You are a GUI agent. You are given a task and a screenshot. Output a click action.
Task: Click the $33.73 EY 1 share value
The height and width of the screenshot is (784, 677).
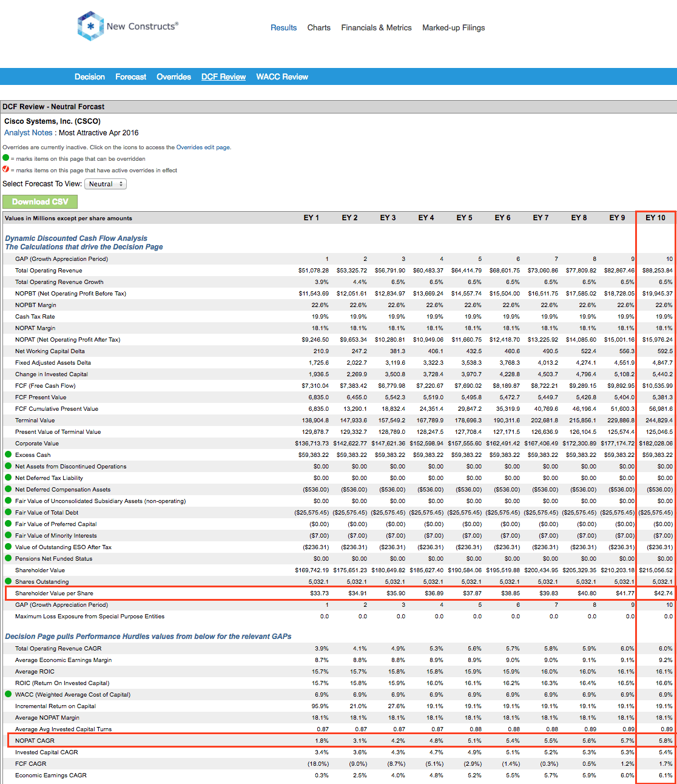point(319,593)
